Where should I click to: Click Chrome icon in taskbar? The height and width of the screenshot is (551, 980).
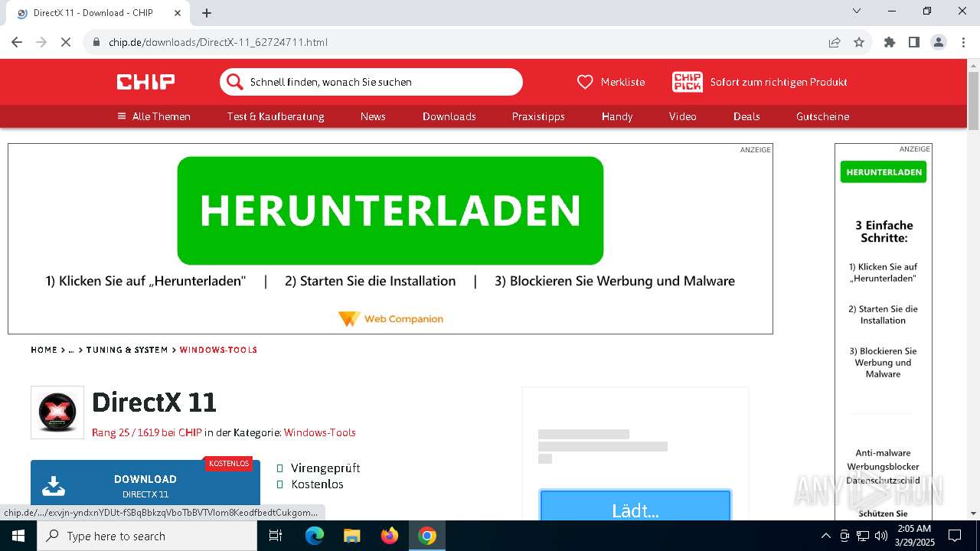coord(427,536)
